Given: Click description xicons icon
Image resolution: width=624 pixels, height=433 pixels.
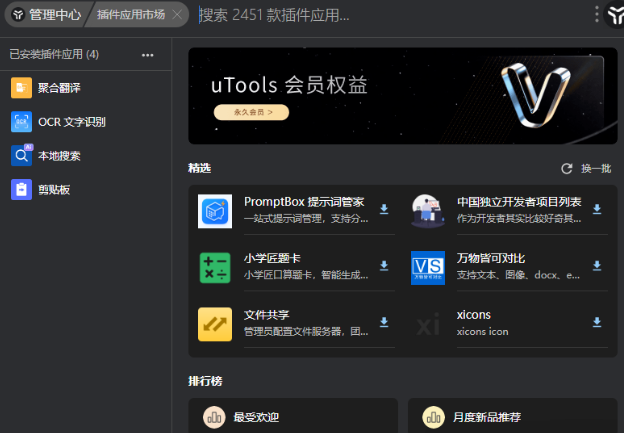Looking at the screenshot, I should [x=482, y=332].
